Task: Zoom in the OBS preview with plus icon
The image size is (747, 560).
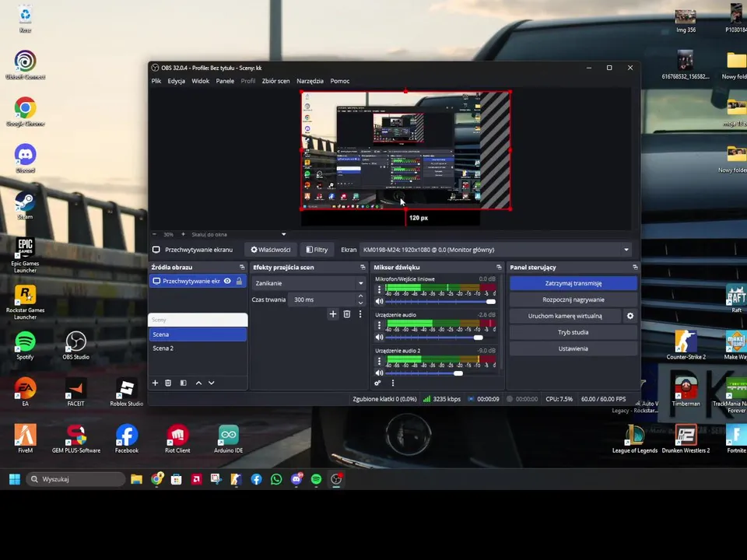Action: (x=183, y=234)
